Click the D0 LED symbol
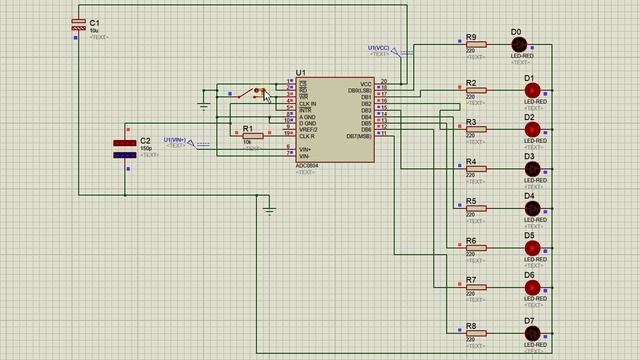The height and width of the screenshot is (360, 640). point(519,44)
